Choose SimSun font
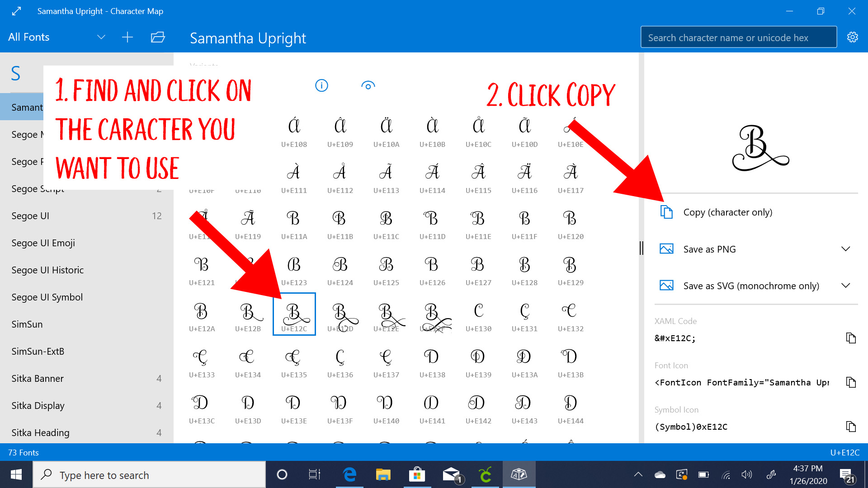 [x=86, y=324]
